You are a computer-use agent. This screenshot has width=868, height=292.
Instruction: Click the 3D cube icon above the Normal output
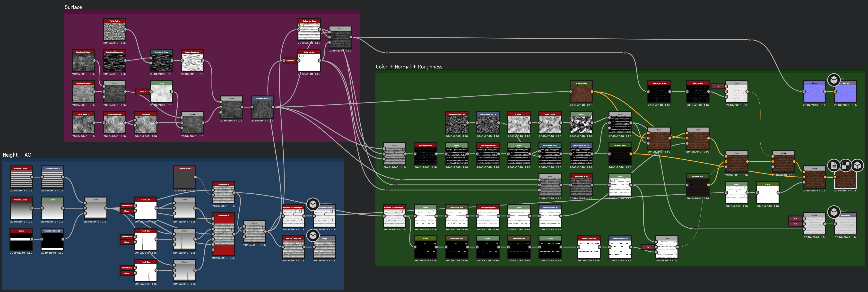point(834,80)
